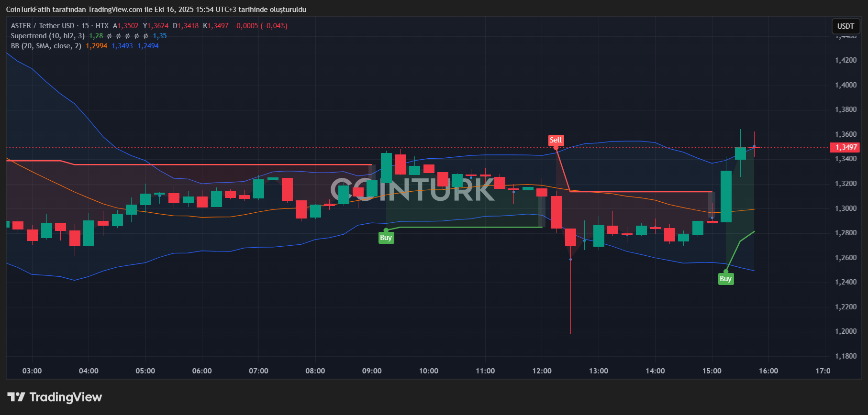Viewport: 868px width, 415px height.
Task: Click the Supertrend (10, hl2, 3) indicator legend
Action: click(x=48, y=36)
